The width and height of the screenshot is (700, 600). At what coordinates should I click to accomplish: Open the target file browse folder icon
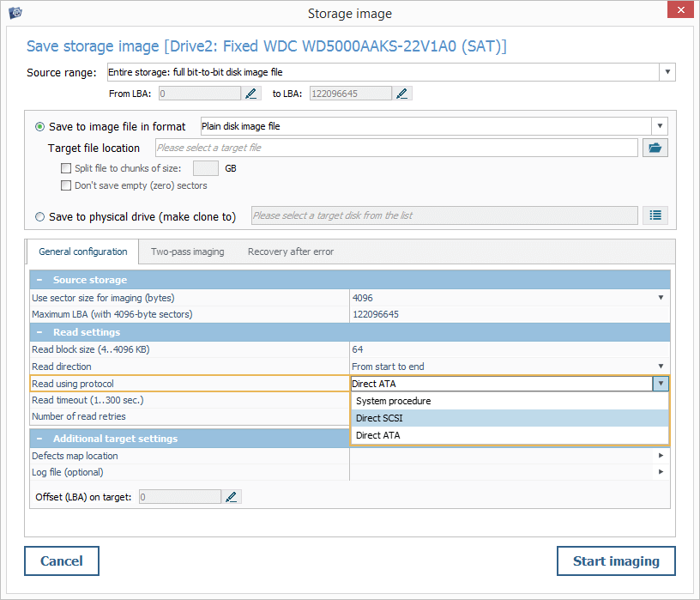coord(655,148)
